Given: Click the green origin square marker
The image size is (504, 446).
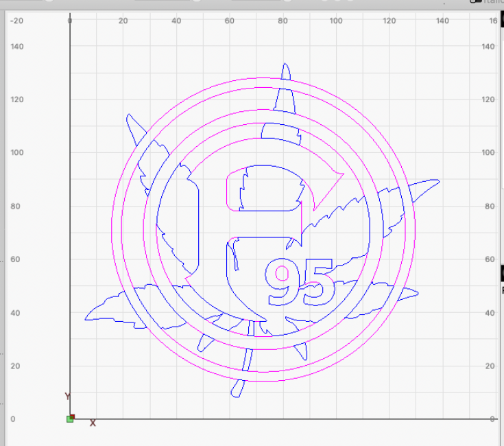Looking at the screenshot, I should click(70, 419).
